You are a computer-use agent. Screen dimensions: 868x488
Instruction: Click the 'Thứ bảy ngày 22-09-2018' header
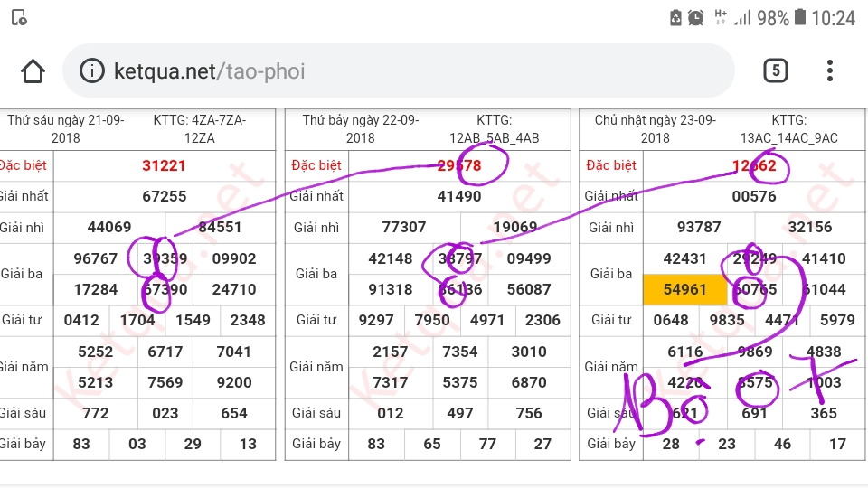click(x=360, y=128)
